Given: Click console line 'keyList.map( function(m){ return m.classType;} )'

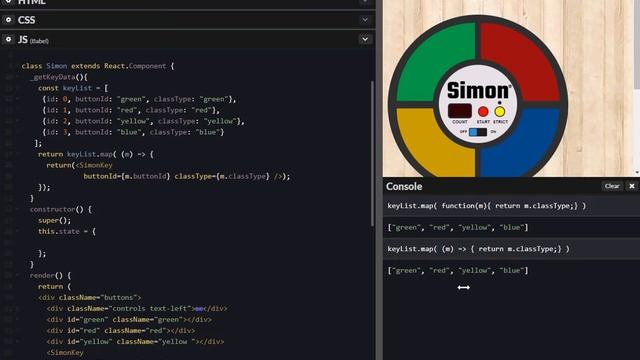Looking at the screenshot, I should click(487, 206).
